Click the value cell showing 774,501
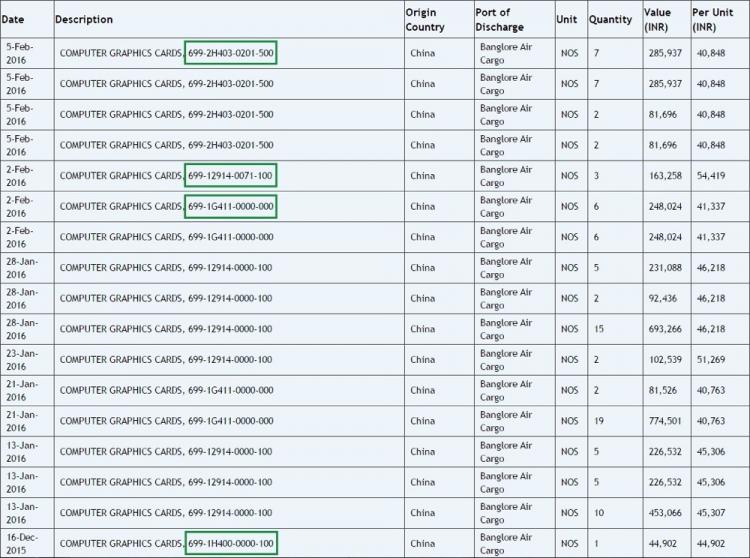 (665, 421)
